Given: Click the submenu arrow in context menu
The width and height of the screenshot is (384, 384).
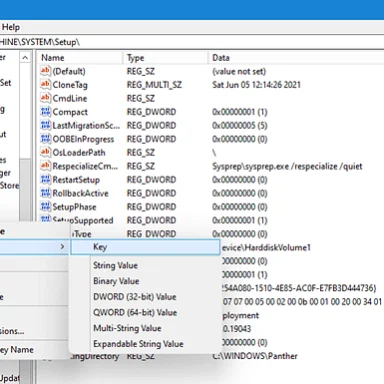Looking at the screenshot, I should (62, 247).
